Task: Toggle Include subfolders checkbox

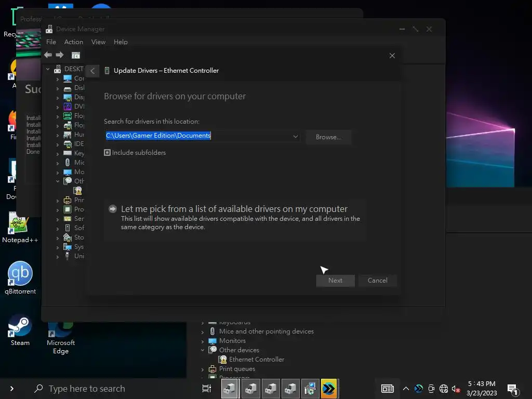Action: pyautogui.click(x=107, y=153)
